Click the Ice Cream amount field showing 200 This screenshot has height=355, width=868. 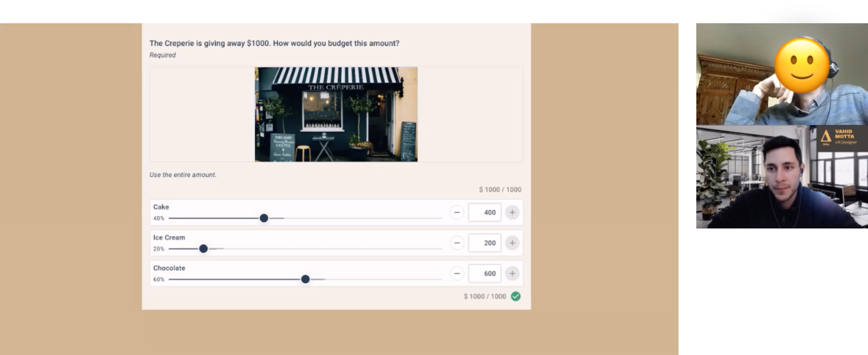(485, 243)
